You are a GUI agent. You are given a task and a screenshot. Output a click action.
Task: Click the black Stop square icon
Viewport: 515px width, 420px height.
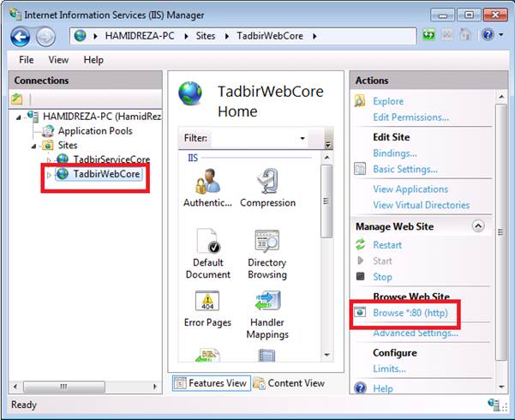(360, 276)
